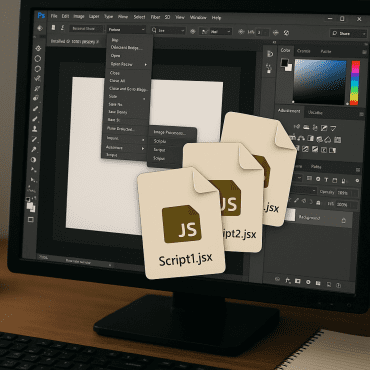Open the options bar preset dropdown
Screen dimensions: 370x370
coord(126,30)
